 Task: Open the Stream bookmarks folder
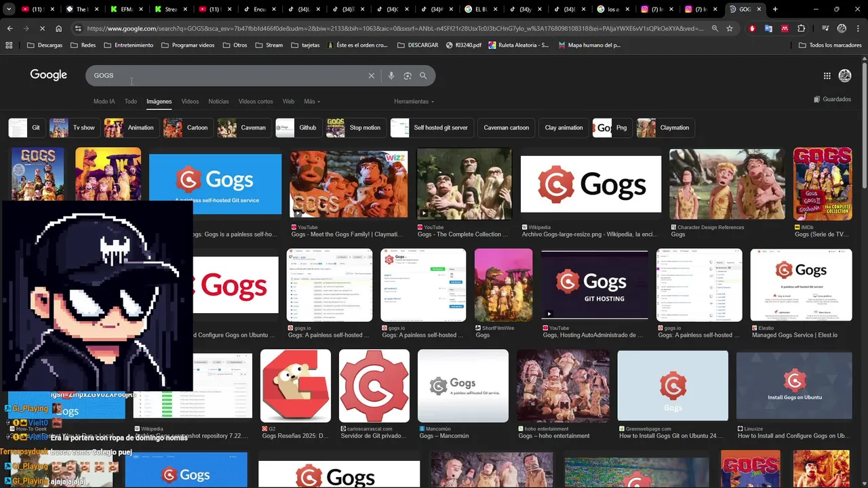[269, 45]
